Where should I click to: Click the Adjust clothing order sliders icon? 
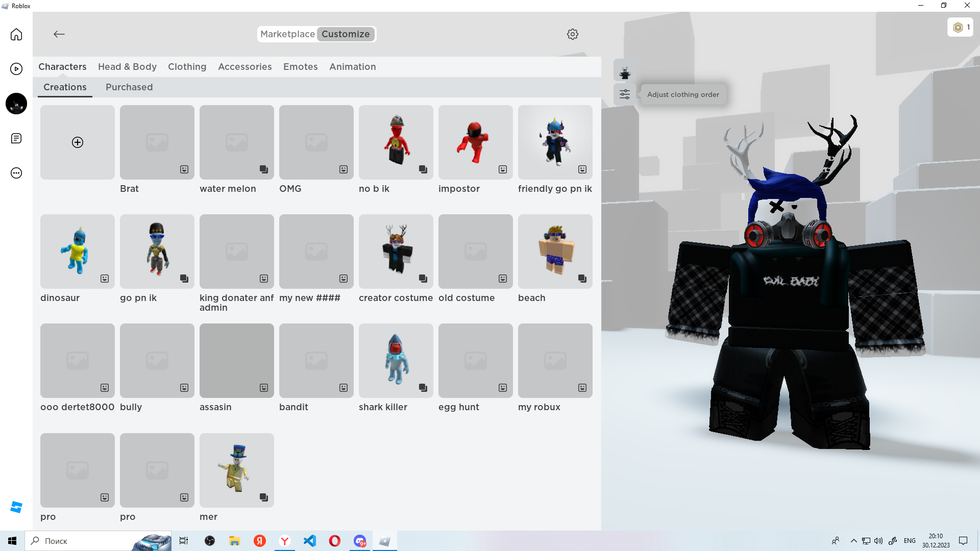click(x=625, y=94)
